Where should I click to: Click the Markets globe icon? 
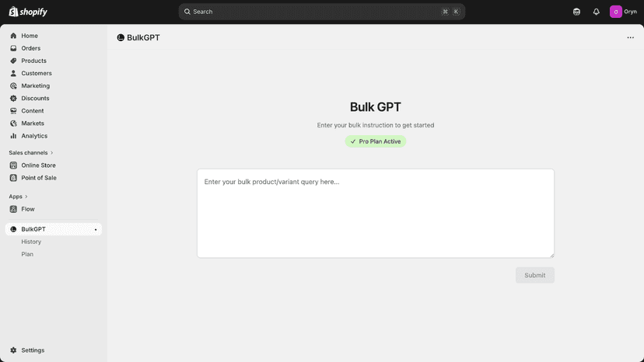point(13,124)
